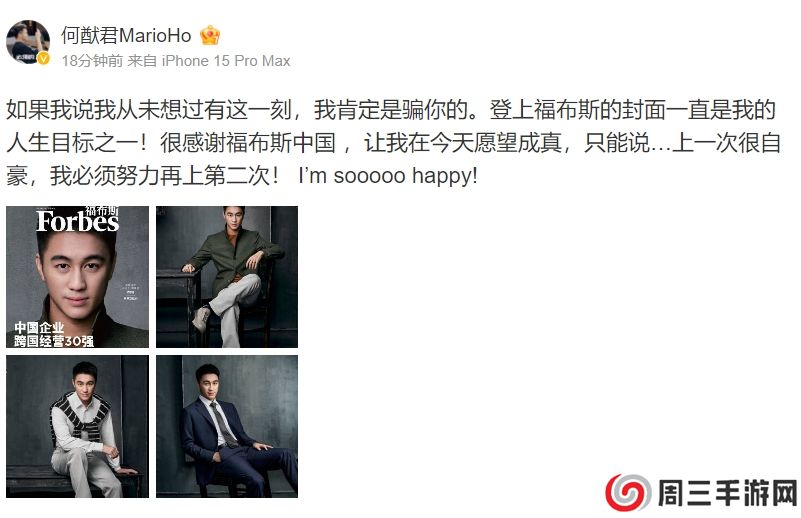The width and height of the screenshot is (801, 518).
Task: Click the 中国企业跨国经营30强 cover caption
Action: pyautogui.click(x=54, y=334)
